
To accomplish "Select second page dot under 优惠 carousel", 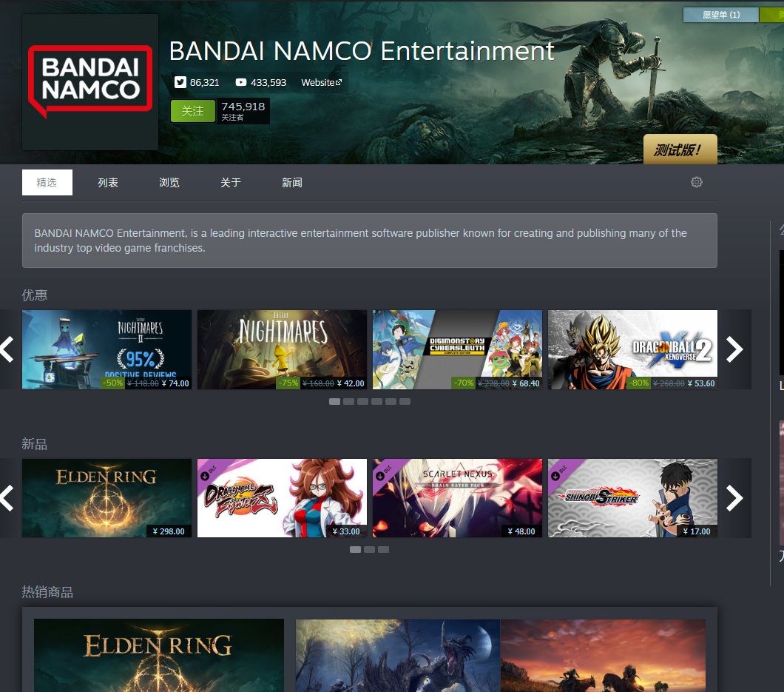I will (348, 401).
